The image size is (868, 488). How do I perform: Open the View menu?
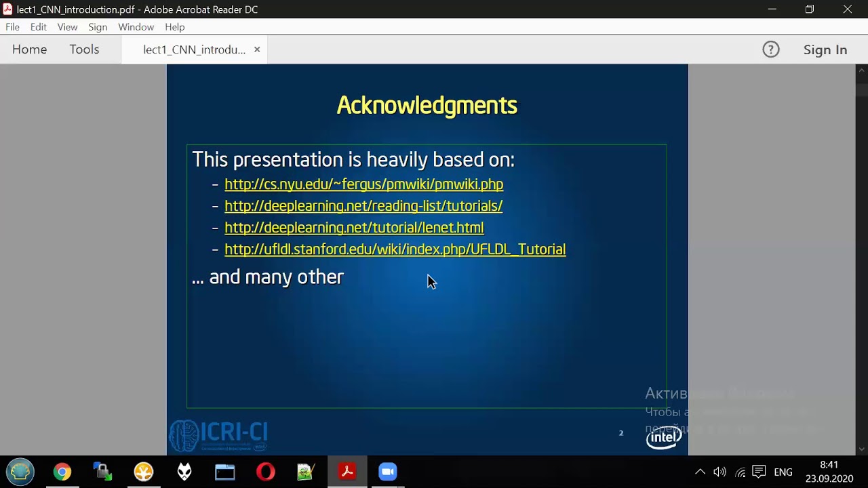pyautogui.click(x=67, y=27)
